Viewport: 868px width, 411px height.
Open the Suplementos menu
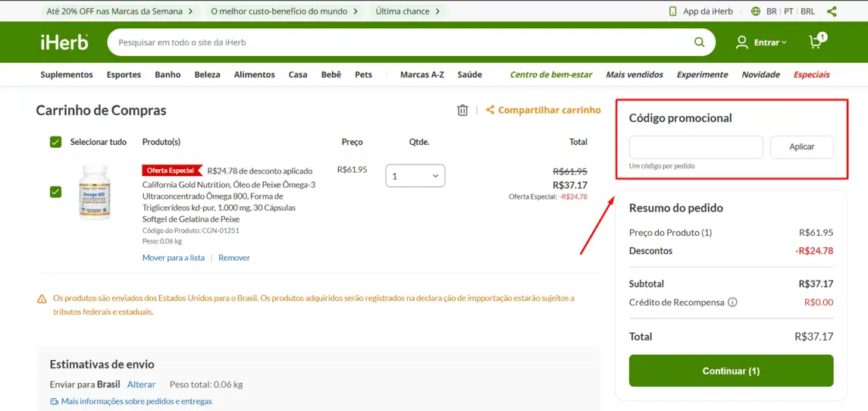pos(67,75)
